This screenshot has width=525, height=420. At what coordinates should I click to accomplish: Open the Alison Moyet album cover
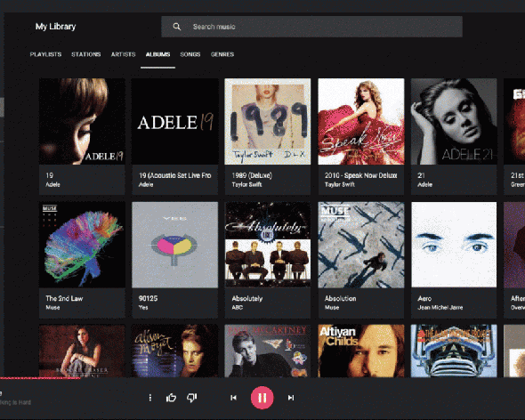(x=174, y=351)
